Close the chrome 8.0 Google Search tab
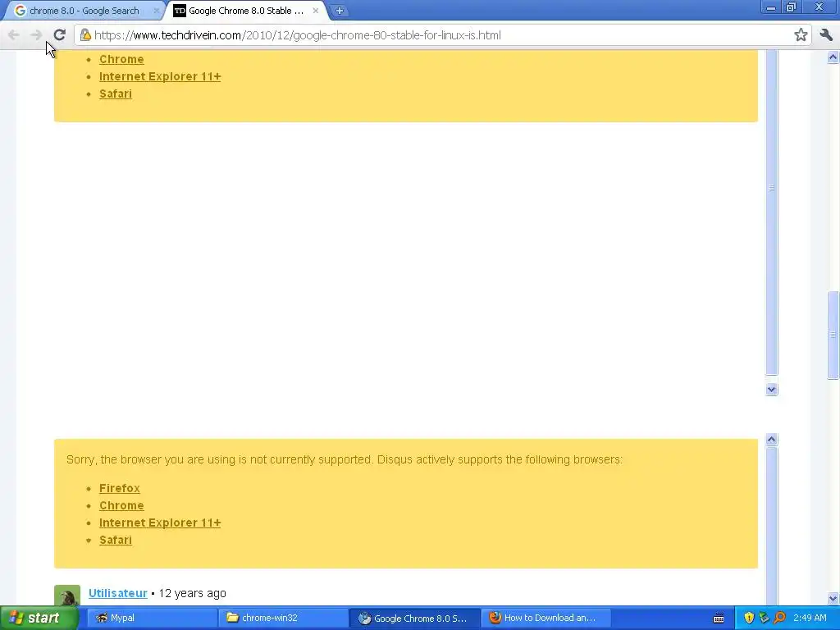 157,11
